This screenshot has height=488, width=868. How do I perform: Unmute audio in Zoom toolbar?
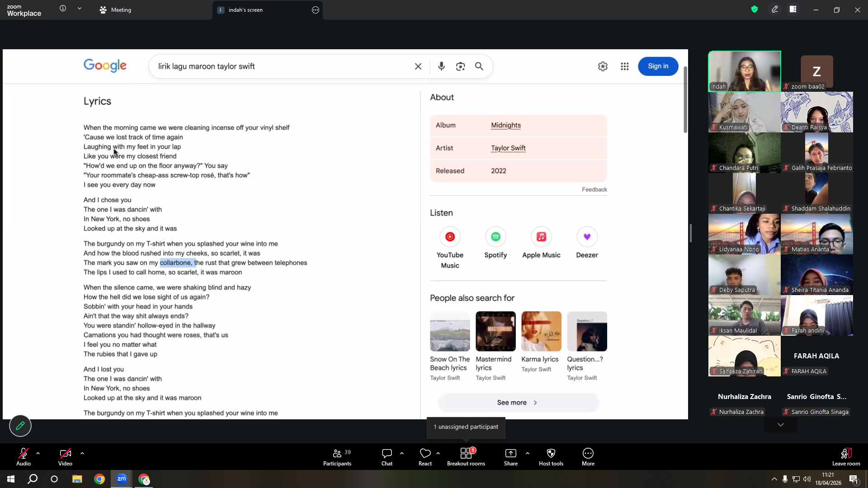coord(24,457)
